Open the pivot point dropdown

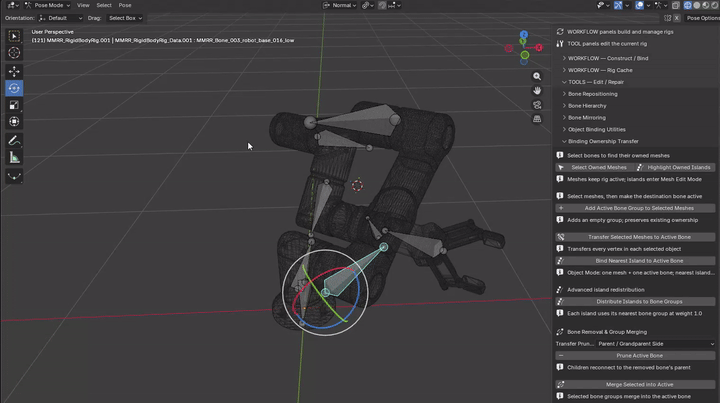(x=368, y=5)
